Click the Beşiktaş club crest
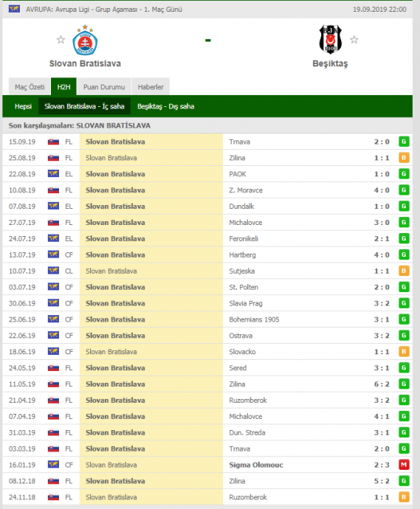This screenshot has height=509, width=420. pos(331,39)
